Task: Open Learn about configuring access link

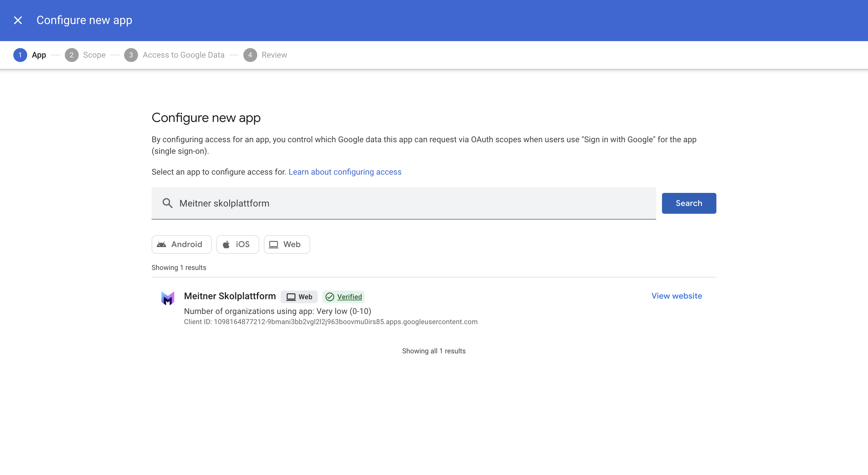Action: click(345, 172)
